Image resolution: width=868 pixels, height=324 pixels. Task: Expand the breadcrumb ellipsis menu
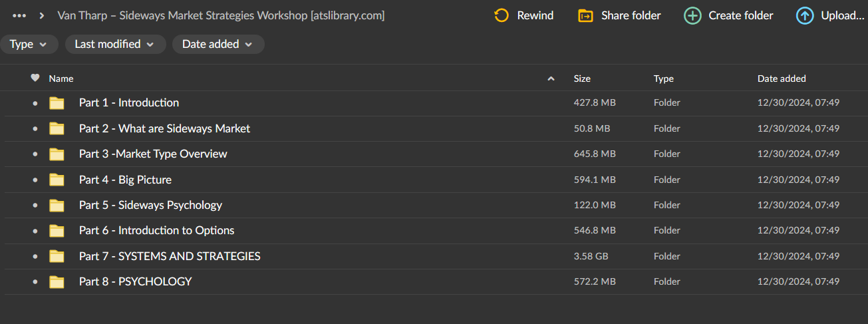[19, 15]
